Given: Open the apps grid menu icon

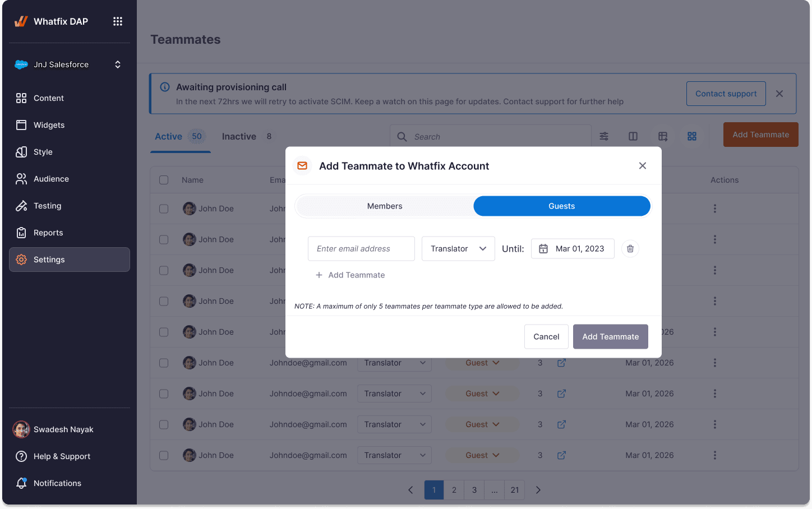Looking at the screenshot, I should coord(118,21).
